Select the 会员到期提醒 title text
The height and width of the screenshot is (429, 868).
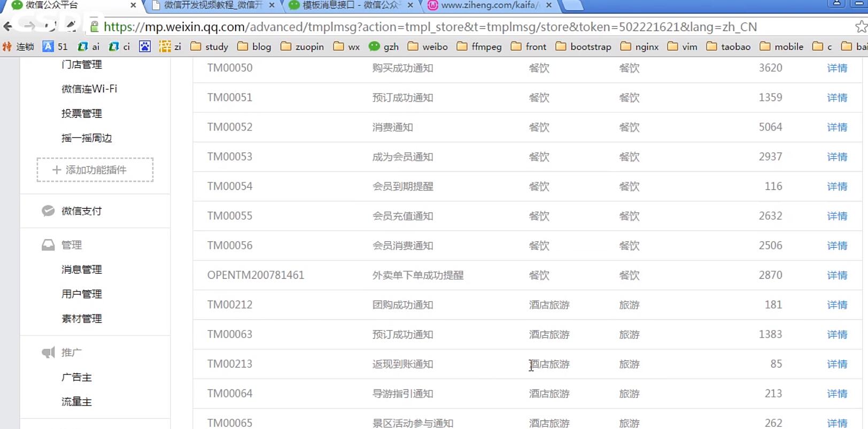[x=402, y=186]
